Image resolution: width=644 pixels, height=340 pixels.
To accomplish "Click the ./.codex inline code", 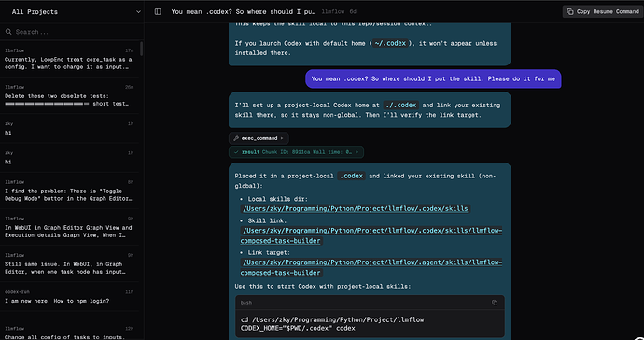I will point(400,106).
